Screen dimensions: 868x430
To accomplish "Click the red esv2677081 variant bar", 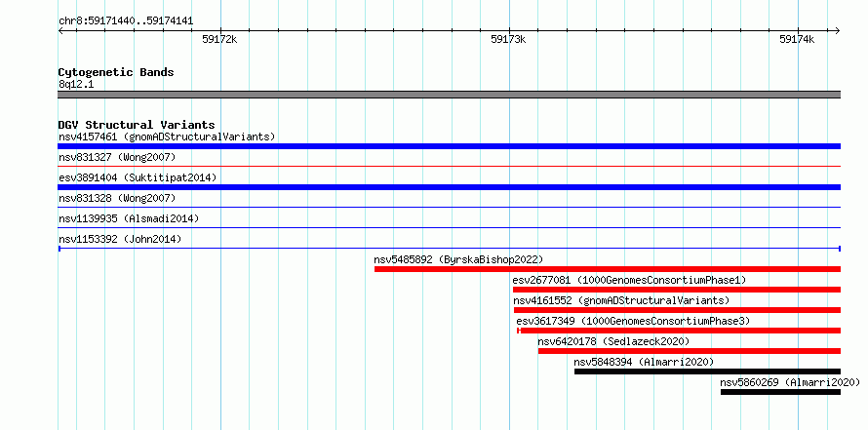I will click(677, 290).
